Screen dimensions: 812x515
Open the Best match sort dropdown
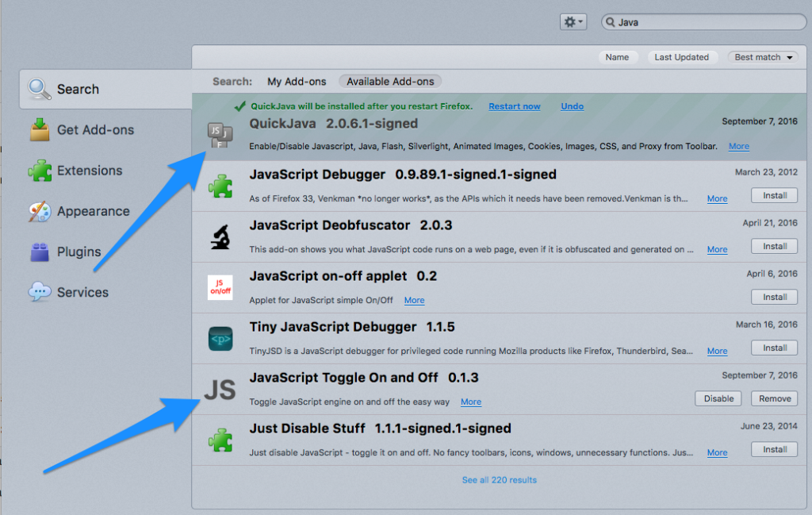coord(764,57)
